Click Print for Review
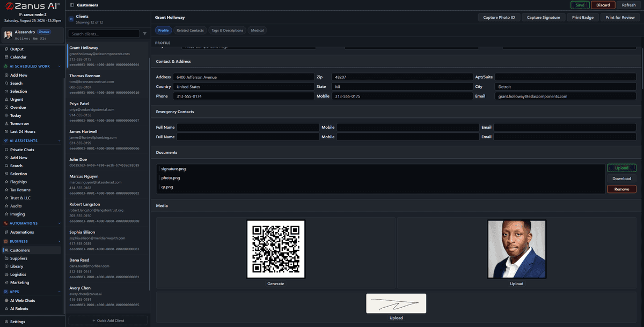644x327 pixels. [x=620, y=18]
